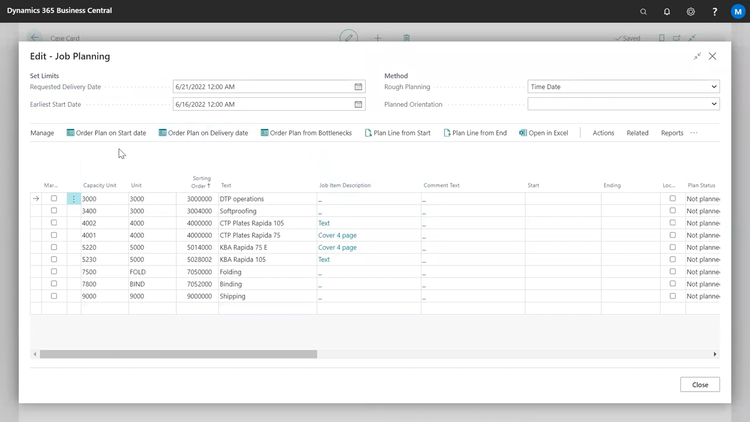Collapse the Job Planning dialog with shrink icon

click(x=697, y=56)
